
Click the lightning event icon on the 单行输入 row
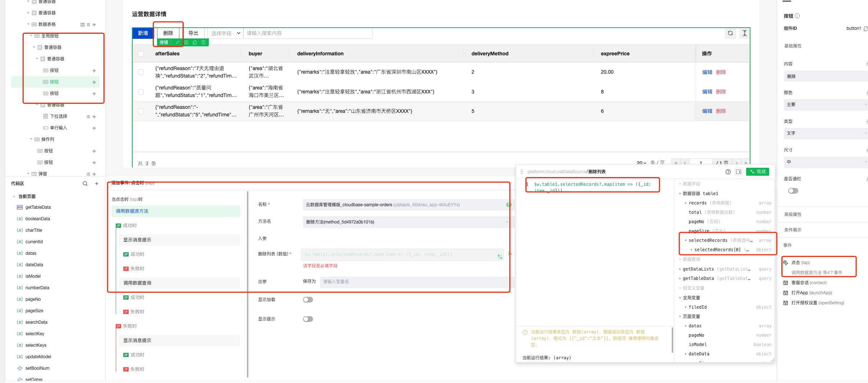[x=94, y=128]
